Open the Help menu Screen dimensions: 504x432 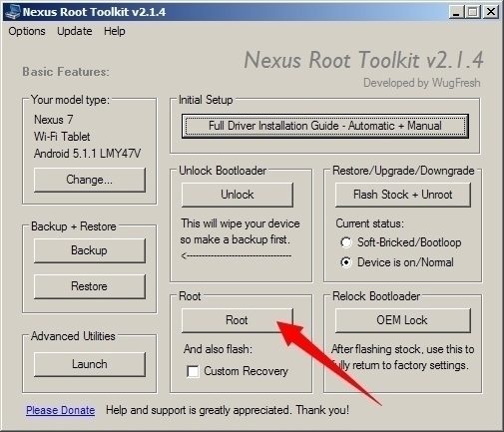click(115, 31)
